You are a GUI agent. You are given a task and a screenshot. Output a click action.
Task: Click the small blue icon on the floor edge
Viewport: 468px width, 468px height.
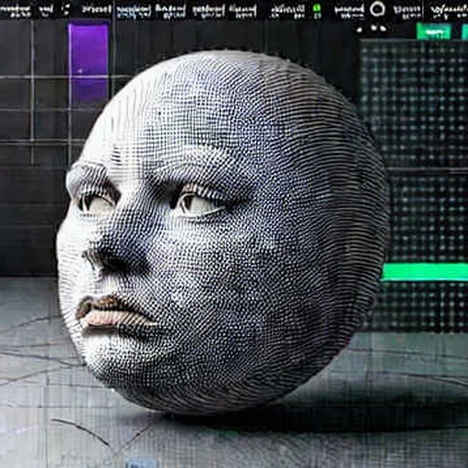(140, 463)
